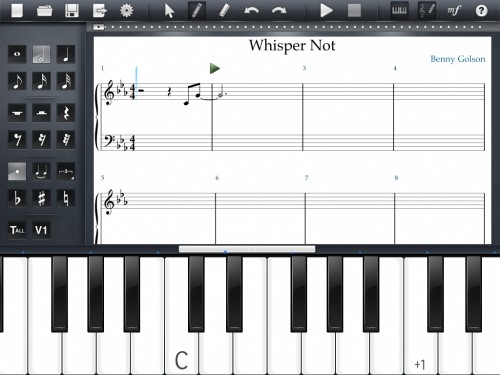Click measure number 3 label

coord(304,68)
